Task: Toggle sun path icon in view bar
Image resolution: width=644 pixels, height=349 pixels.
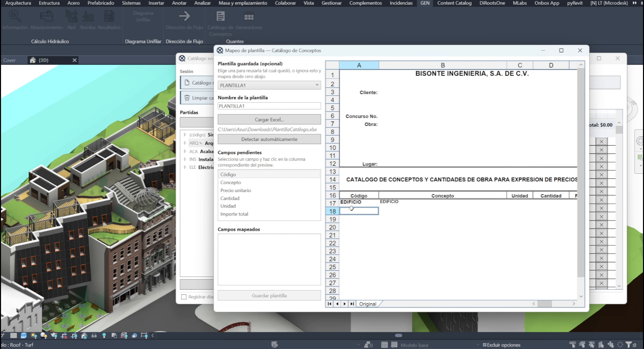Action: tap(33, 335)
